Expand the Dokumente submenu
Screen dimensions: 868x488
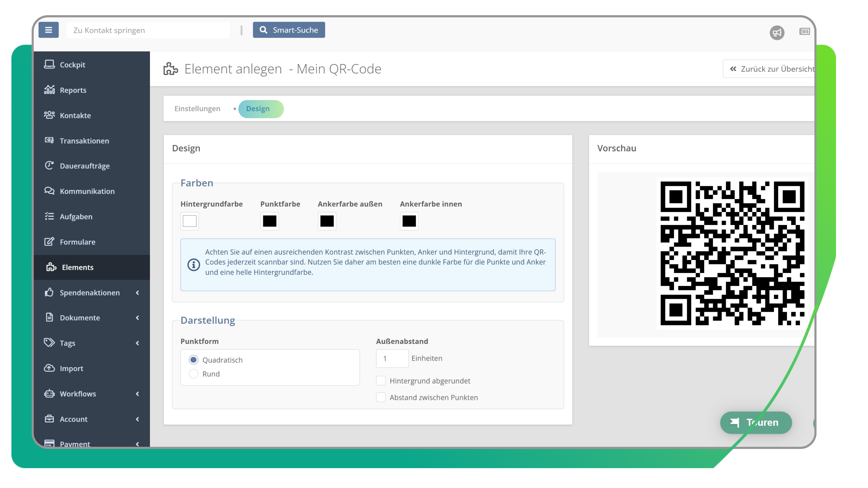[x=79, y=317]
